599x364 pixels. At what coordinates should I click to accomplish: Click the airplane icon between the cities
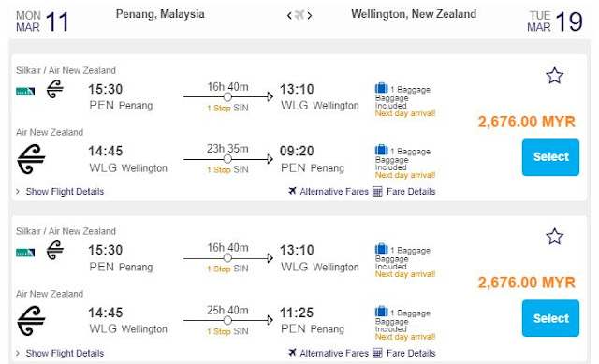[299, 15]
